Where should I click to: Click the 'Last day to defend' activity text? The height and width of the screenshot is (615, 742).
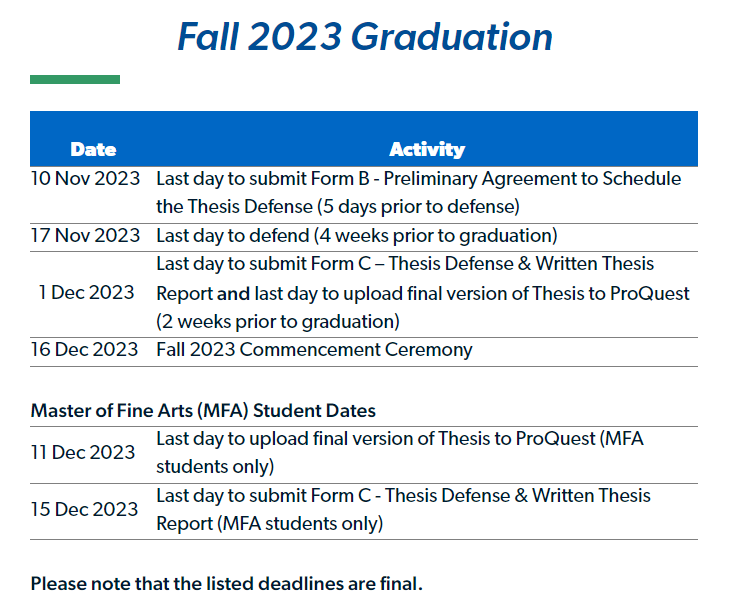[x=356, y=236]
